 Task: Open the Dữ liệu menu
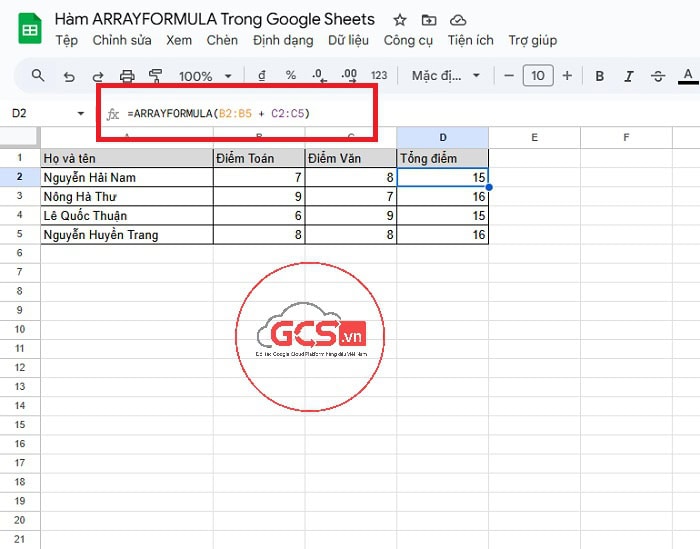click(x=348, y=40)
